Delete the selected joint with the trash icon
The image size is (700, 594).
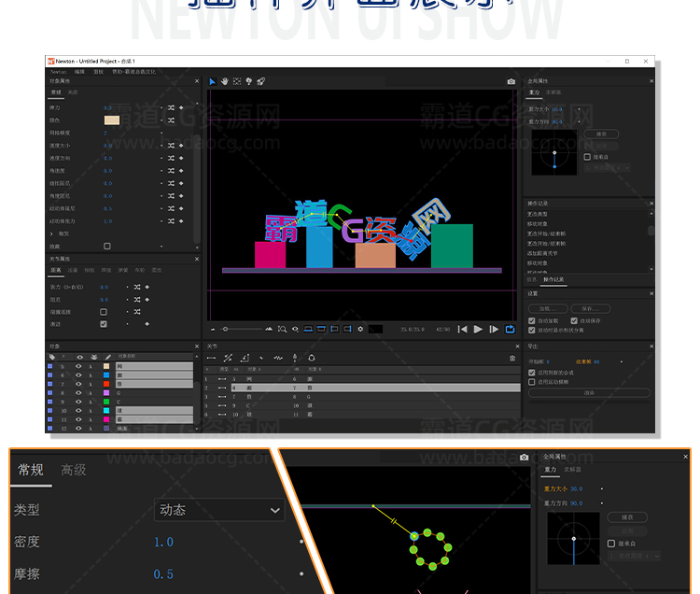tap(512, 359)
